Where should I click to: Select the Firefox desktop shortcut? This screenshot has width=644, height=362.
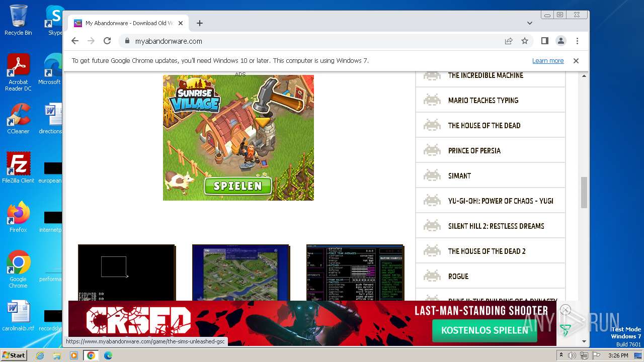[x=18, y=217]
